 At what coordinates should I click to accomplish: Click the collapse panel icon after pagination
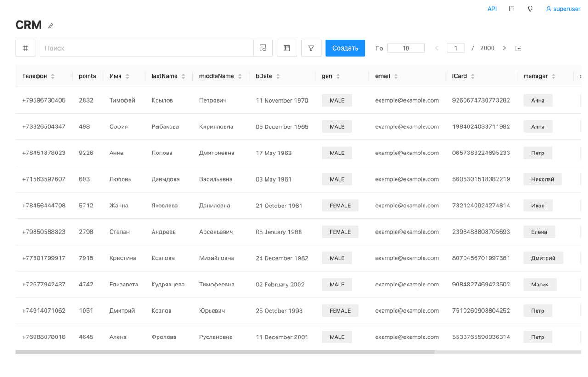click(518, 48)
